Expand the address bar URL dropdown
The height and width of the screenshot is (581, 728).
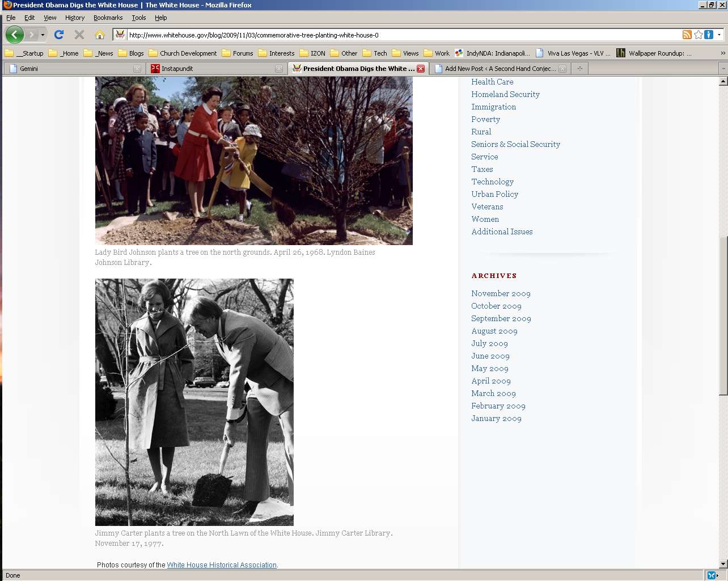tap(719, 35)
